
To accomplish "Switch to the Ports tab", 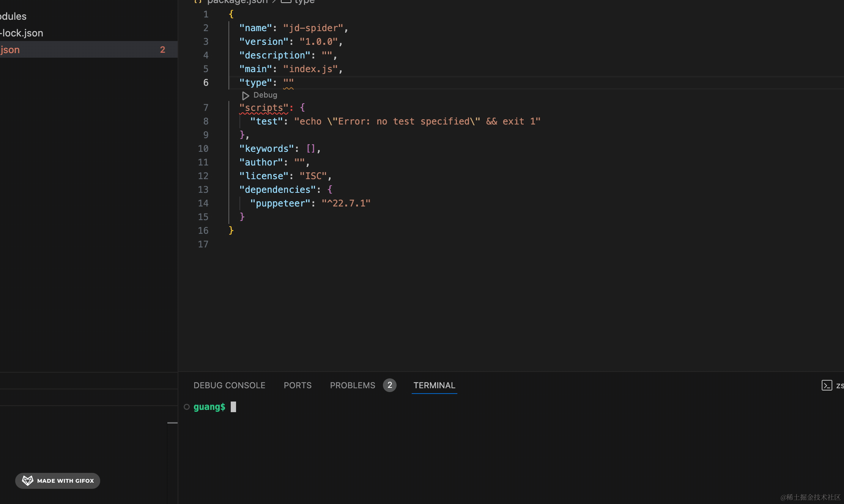I will (x=298, y=385).
